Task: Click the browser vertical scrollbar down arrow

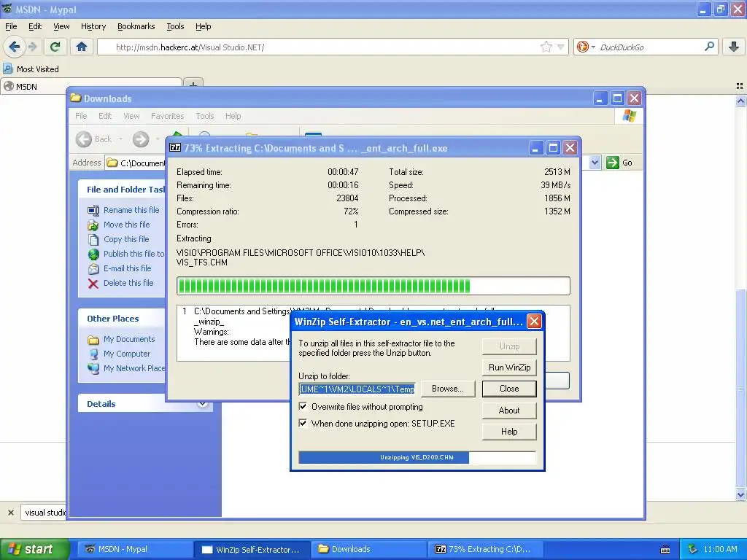Action: coord(741,495)
